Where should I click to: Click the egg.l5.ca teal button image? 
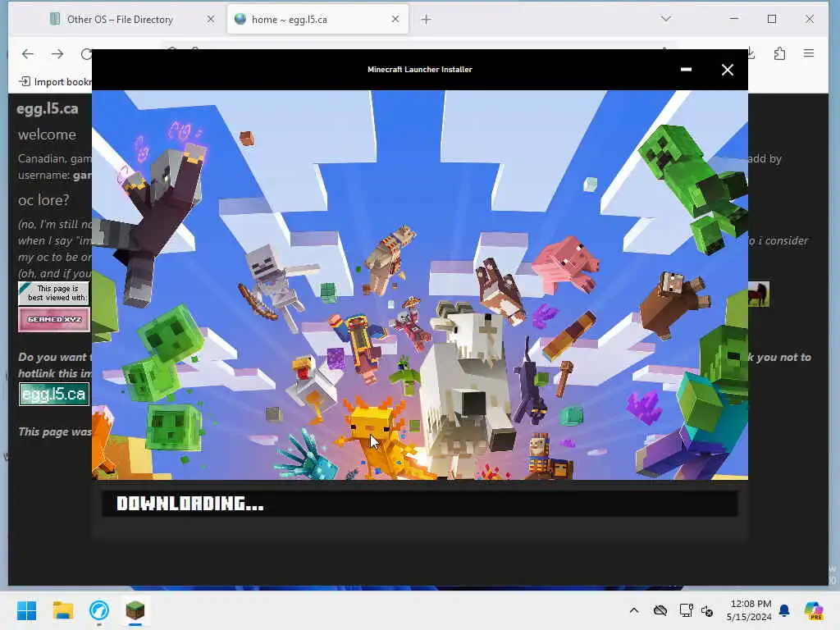53,395
